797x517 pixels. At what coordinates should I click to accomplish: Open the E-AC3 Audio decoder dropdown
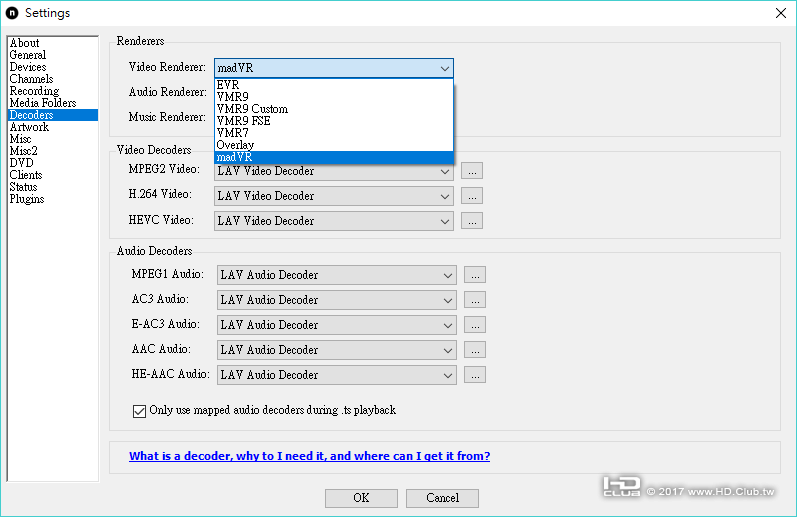click(336, 325)
